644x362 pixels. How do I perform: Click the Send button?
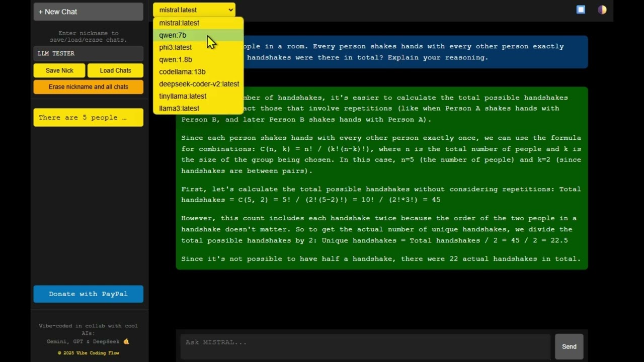(x=569, y=346)
